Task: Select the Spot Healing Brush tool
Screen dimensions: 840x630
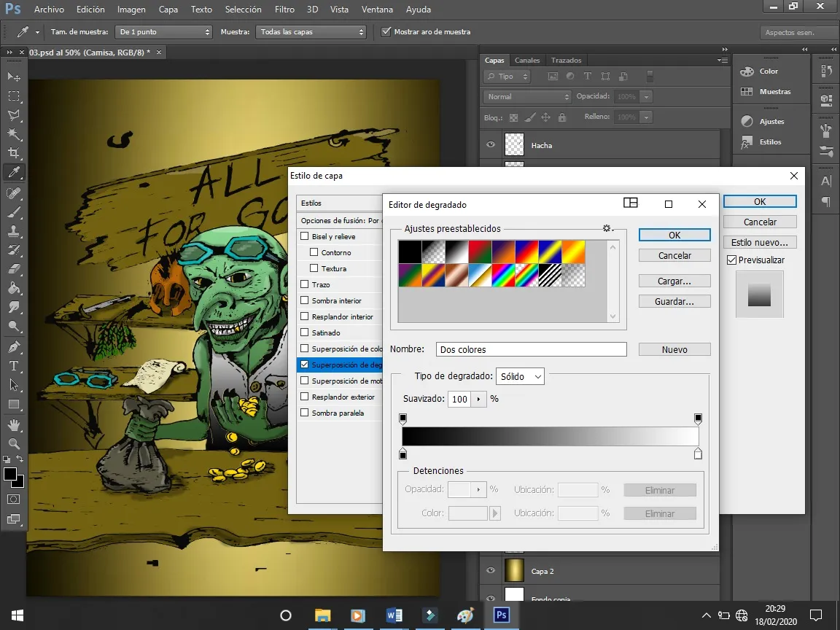Action: 14,192
